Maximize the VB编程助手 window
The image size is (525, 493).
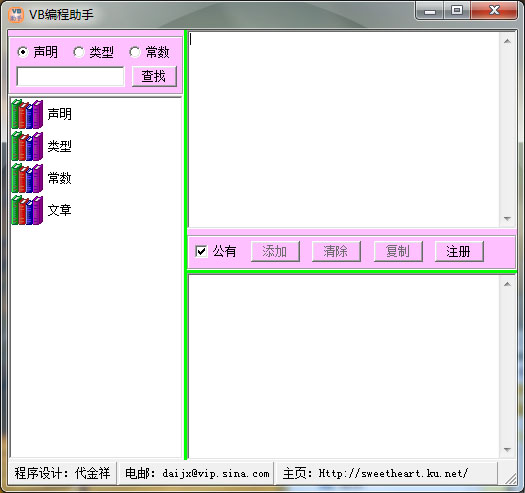(x=457, y=11)
